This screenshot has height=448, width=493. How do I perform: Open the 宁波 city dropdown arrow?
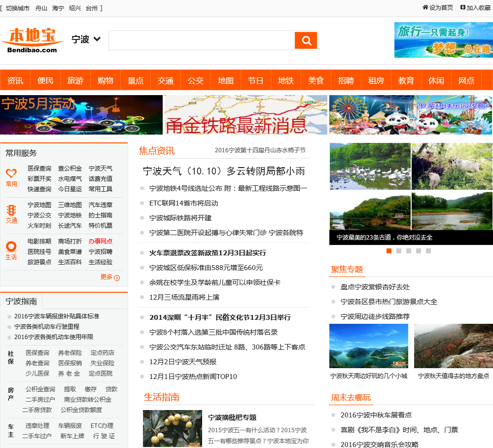click(x=97, y=39)
